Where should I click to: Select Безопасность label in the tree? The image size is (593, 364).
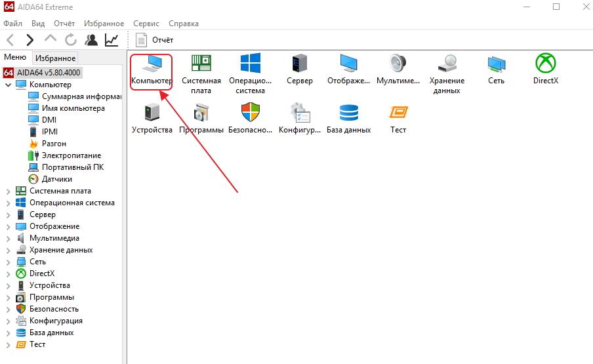coord(54,309)
